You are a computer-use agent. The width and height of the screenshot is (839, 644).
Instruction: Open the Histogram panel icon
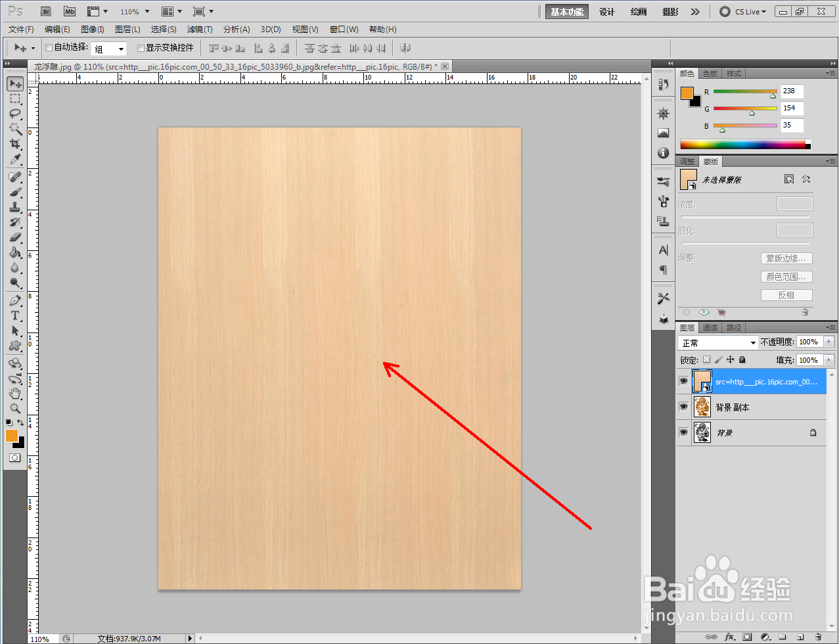click(663, 133)
